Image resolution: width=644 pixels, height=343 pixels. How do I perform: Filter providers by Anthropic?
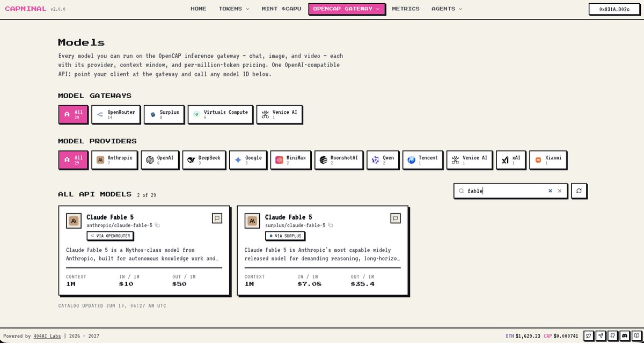[115, 160]
